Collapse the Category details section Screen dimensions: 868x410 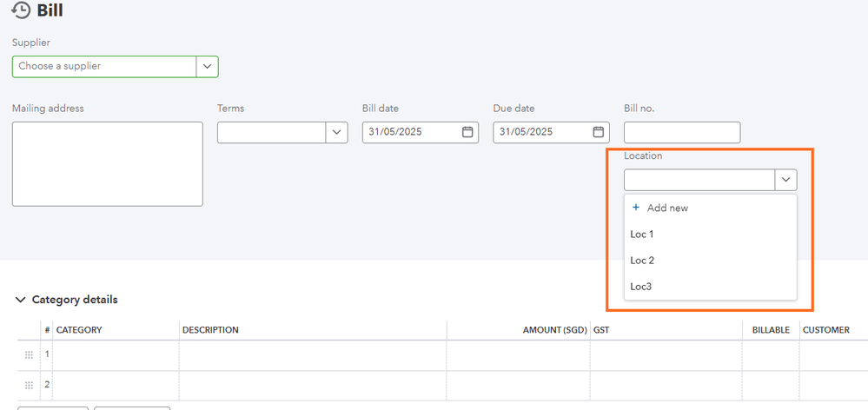click(x=21, y=300)
